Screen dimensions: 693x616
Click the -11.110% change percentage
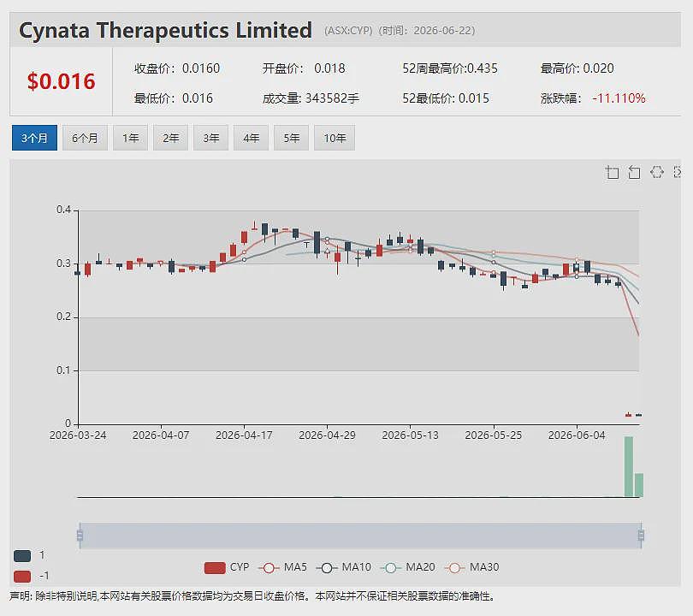coord(619,98)
